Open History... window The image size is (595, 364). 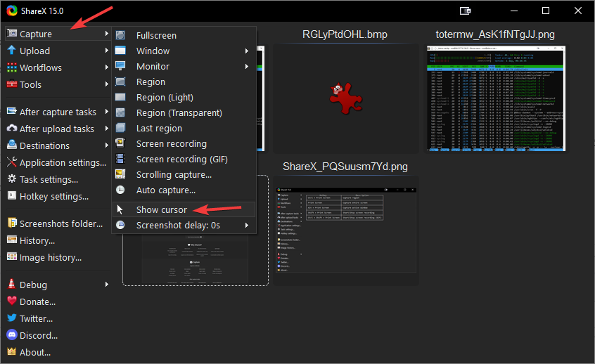point(37,241)
